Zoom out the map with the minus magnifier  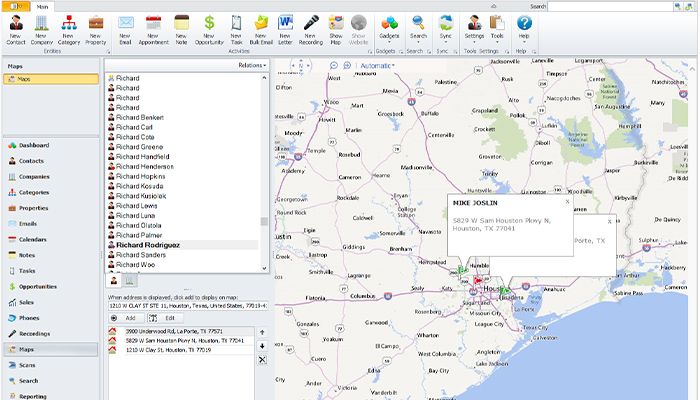point(334,65)
